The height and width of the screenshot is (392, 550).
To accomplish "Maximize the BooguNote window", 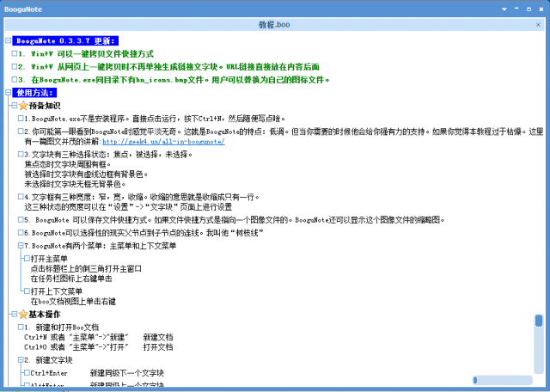I will (x=529, y=9).
